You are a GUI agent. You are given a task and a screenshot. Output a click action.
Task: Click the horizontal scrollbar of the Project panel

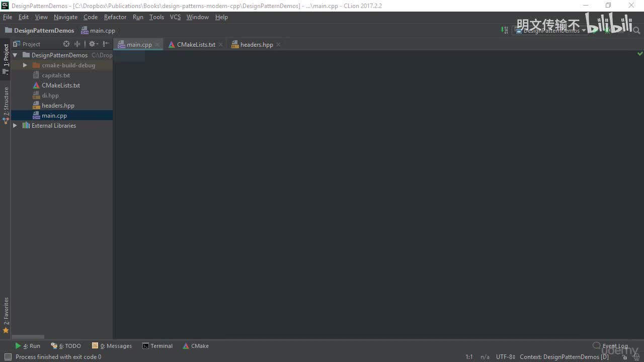pos(28,337)
